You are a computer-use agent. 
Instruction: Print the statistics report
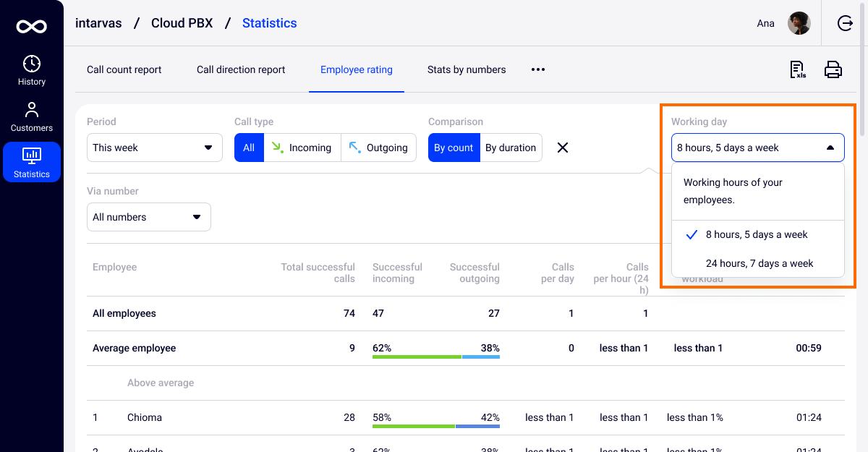tap(833, 69)
